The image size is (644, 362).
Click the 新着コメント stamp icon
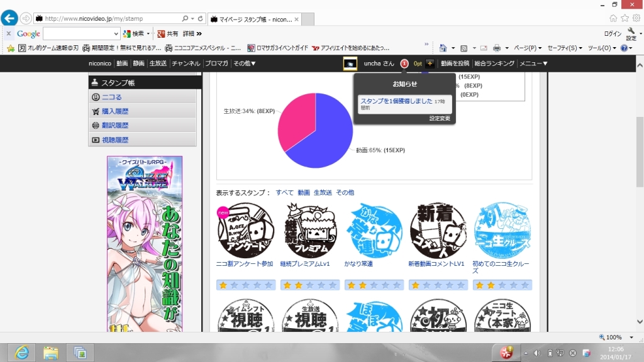pos(438,231)
